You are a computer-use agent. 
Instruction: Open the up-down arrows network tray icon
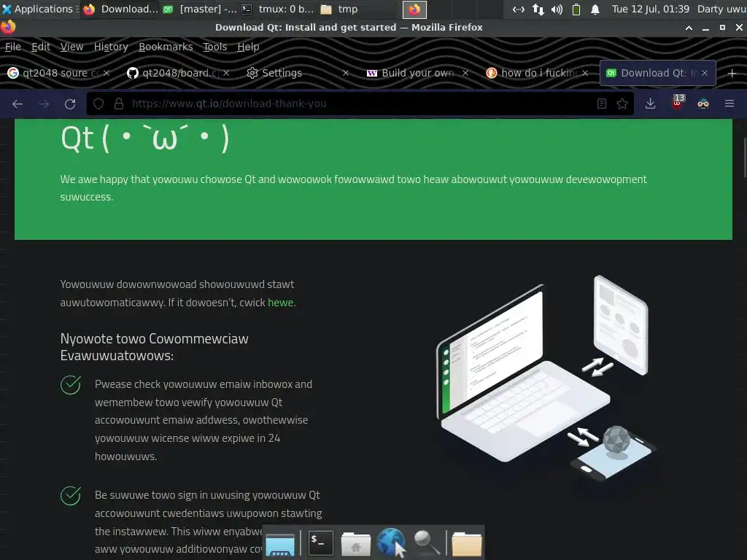point(538,9)
